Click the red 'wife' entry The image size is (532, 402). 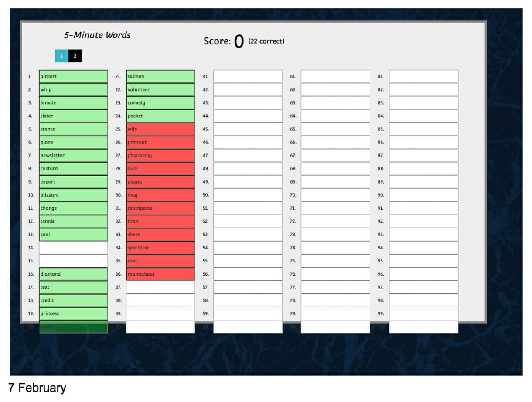[160, 129]
